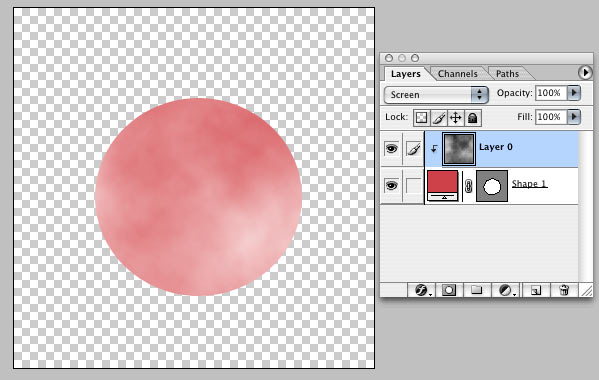Open the Fill slider arrow
The width and height of the screenshot is (599, 380).
point(574,117)
